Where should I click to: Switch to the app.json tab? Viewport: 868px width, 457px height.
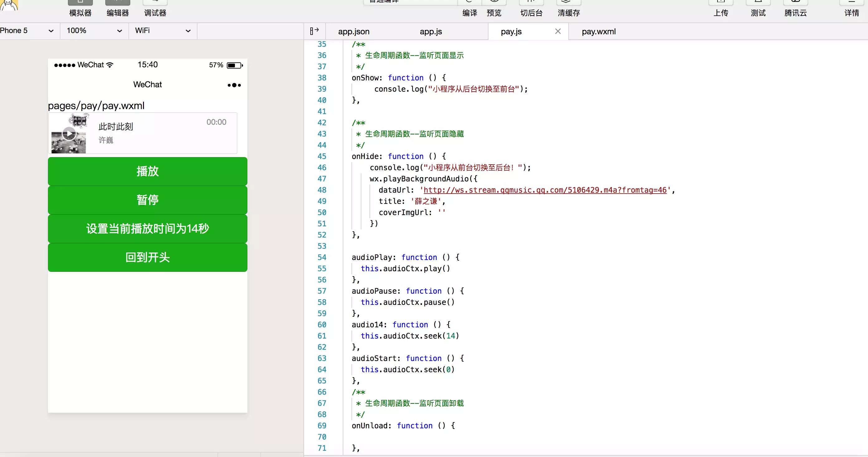pos(354,31)
